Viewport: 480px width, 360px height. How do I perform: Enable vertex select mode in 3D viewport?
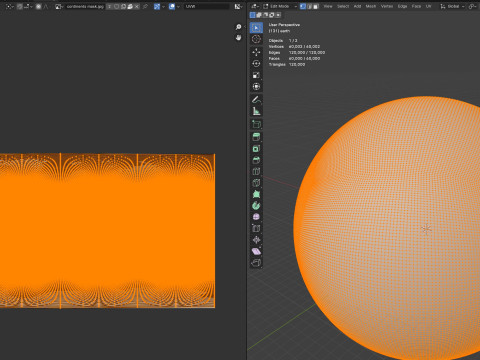click(303, 6)
